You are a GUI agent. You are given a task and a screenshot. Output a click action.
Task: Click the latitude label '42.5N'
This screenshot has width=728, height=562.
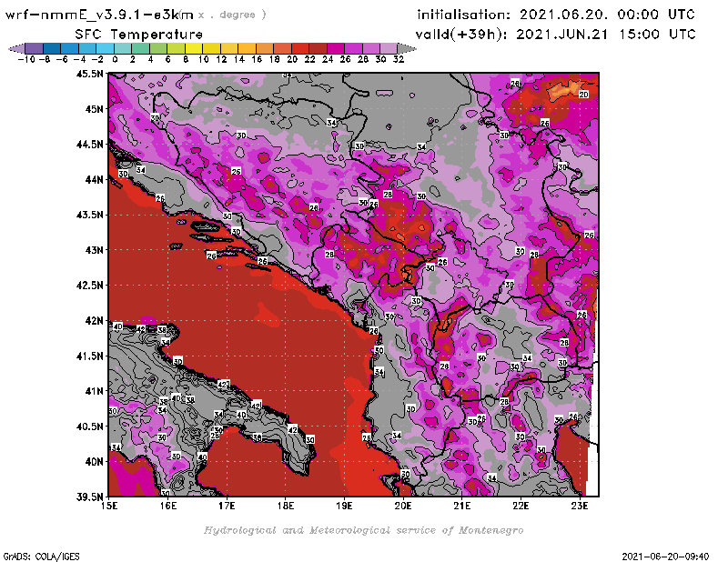90,286
